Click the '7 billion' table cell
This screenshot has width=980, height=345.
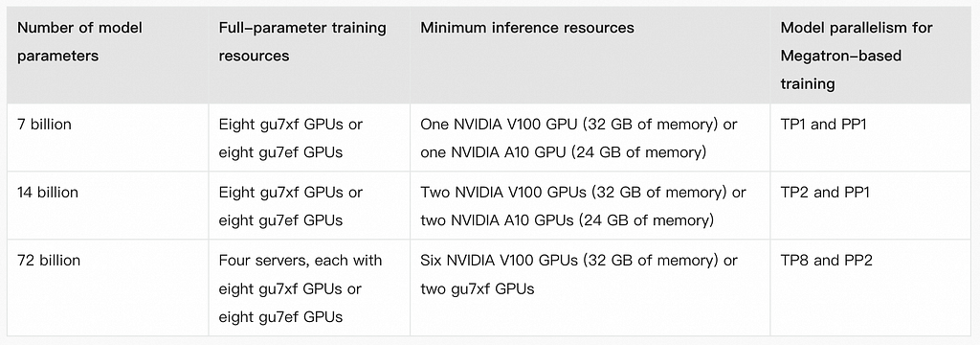click(x=107, y=138)
